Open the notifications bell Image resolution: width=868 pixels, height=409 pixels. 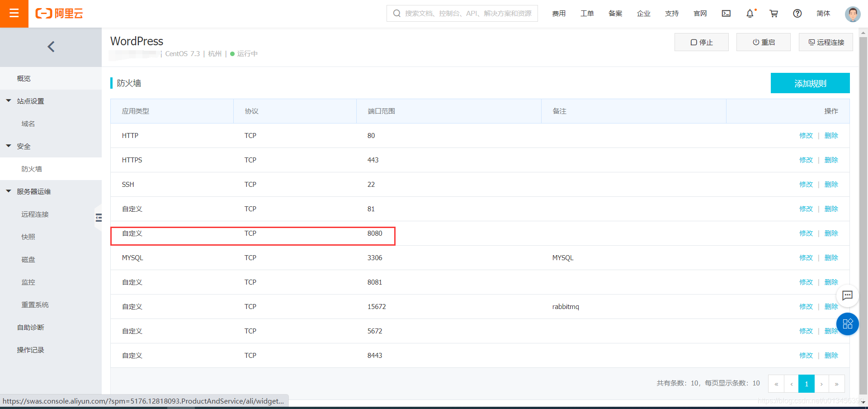750,14
